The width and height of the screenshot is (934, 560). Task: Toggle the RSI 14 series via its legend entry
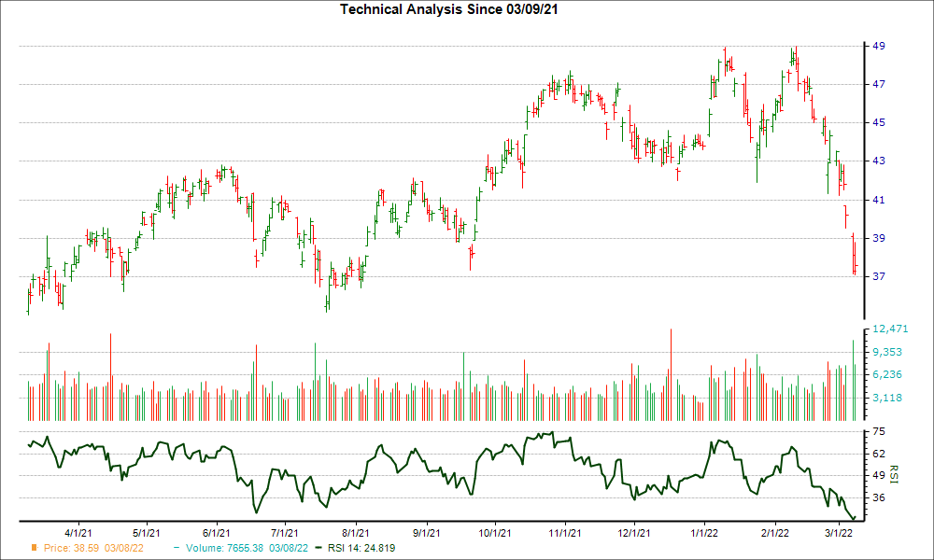[x=361, y=549]
